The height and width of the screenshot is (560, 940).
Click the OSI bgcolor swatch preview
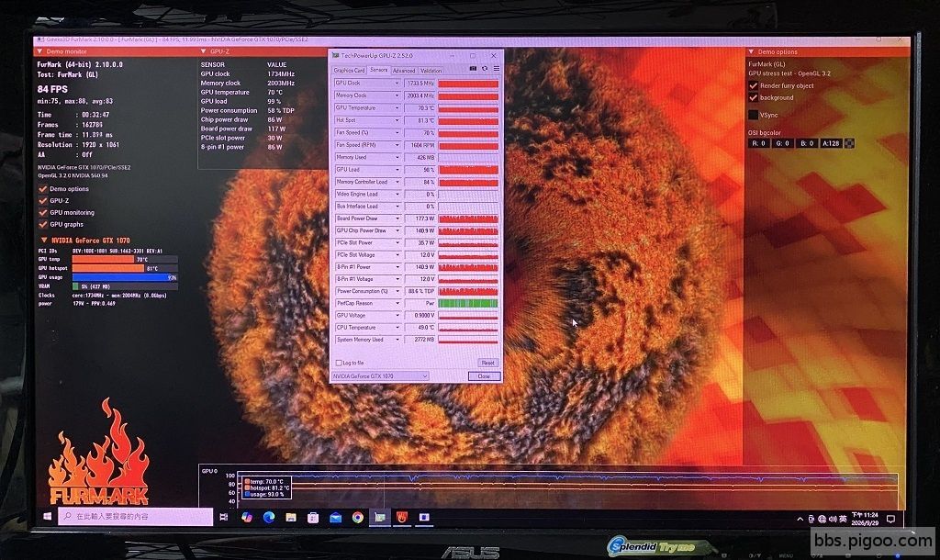click(849, 143)
